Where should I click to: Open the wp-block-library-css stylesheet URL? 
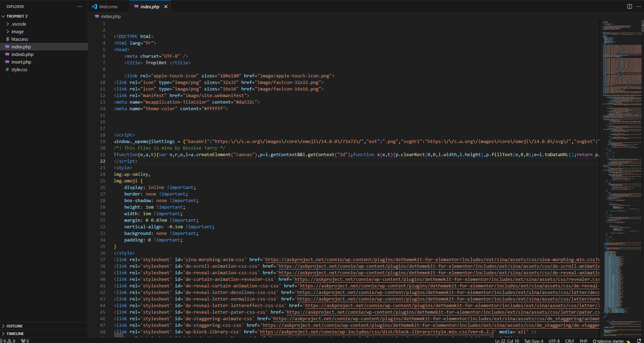pos(377,332)
